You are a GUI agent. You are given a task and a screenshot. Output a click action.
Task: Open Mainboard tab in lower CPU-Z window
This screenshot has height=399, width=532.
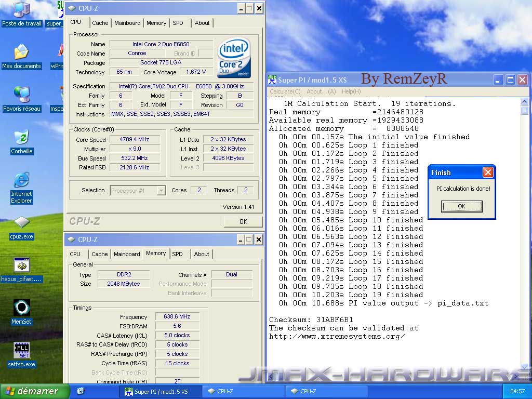pos(127,254)
